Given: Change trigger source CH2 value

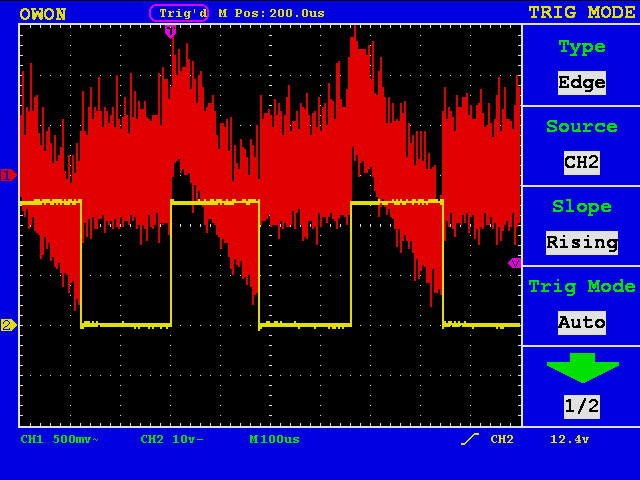Looking at the screenshot, I should [x=582, y=163].
